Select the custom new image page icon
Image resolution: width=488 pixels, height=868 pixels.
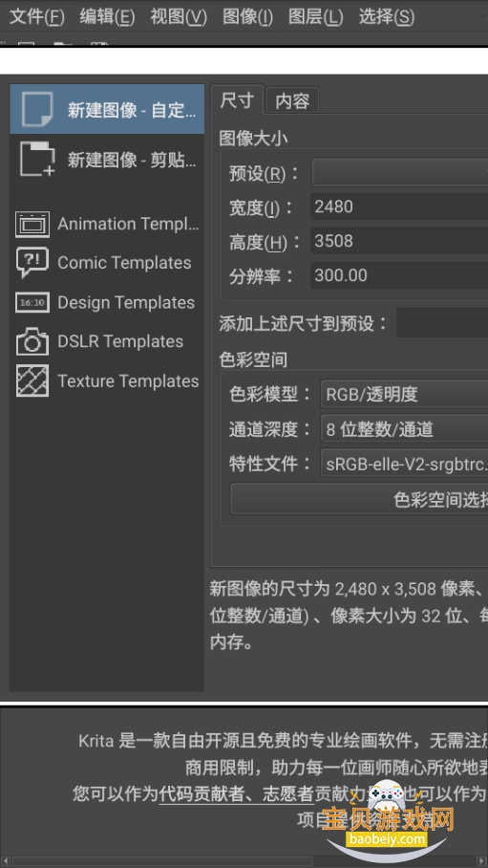[x=36, y=109]
